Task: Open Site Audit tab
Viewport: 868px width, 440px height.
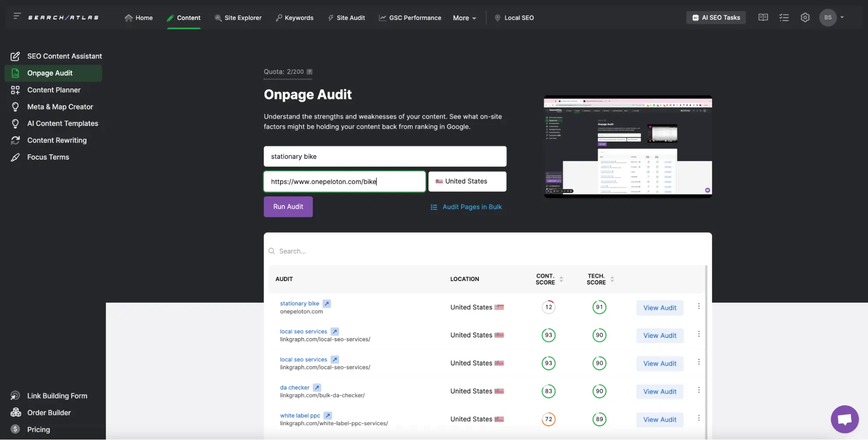Action: point(347,18)
